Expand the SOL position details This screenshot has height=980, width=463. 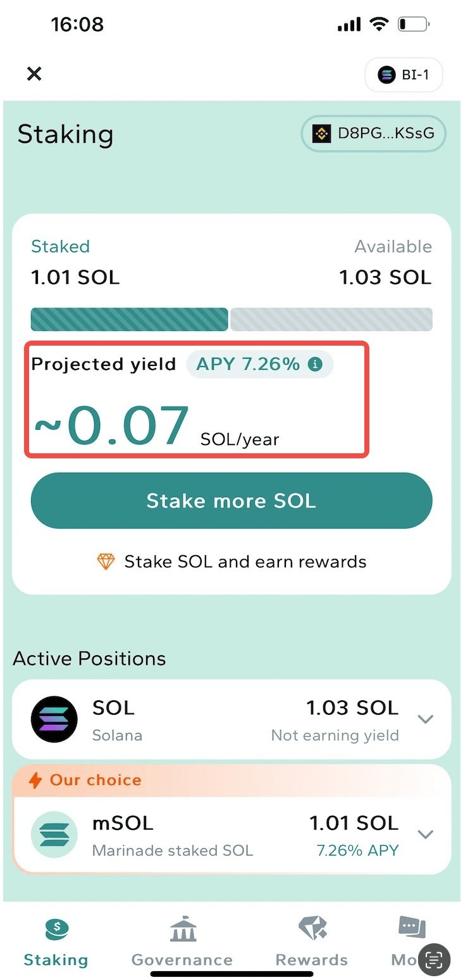click(x=425, y=719)
